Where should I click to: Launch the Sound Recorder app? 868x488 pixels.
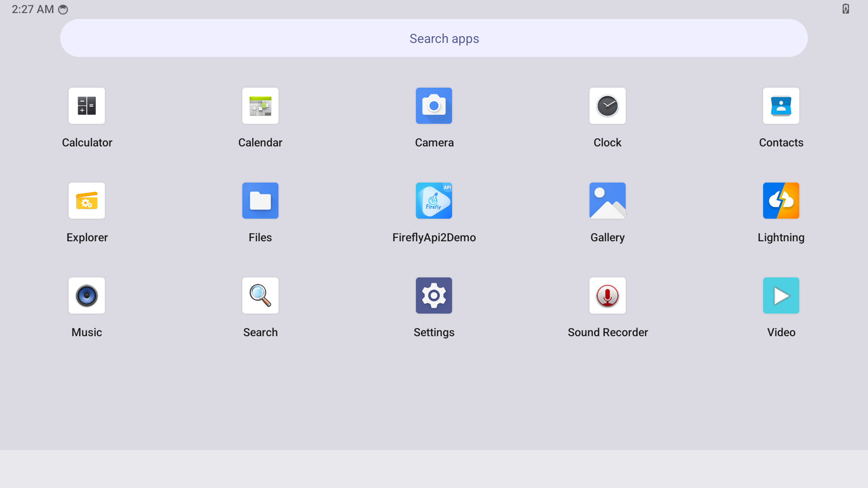[608, 296]
